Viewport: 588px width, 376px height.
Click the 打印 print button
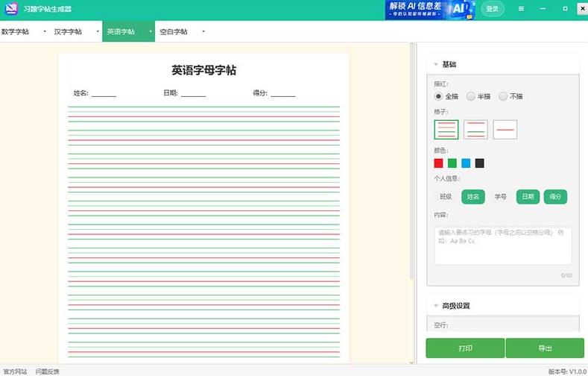(x=465, y=348)
